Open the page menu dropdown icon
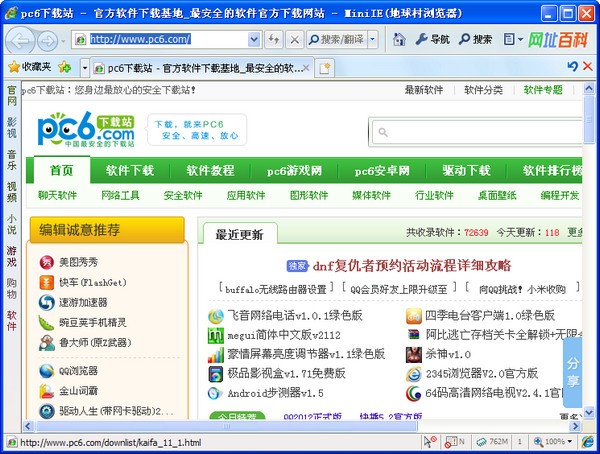This screenshot has width=600, height=454. point(513,39)
